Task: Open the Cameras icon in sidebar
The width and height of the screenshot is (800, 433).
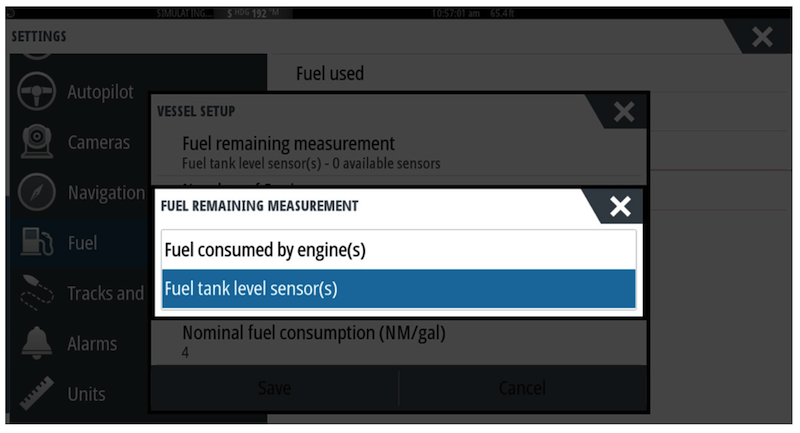Action: 36,141
